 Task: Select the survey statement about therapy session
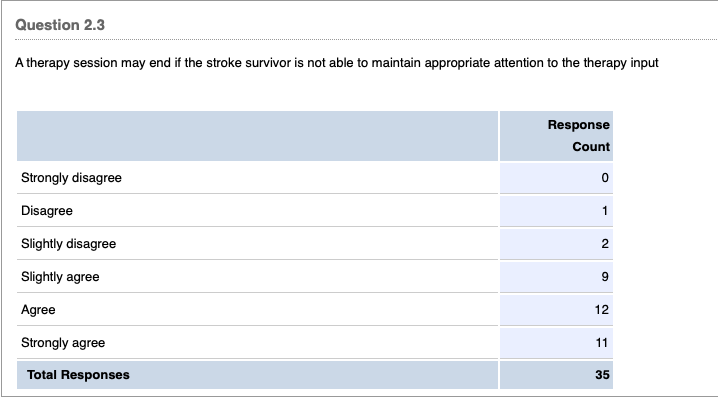pyautogui.click(x=337, y=63)
